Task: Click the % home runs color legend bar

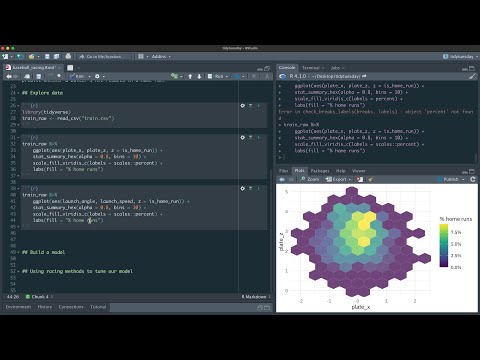Action: coord(444,246)
